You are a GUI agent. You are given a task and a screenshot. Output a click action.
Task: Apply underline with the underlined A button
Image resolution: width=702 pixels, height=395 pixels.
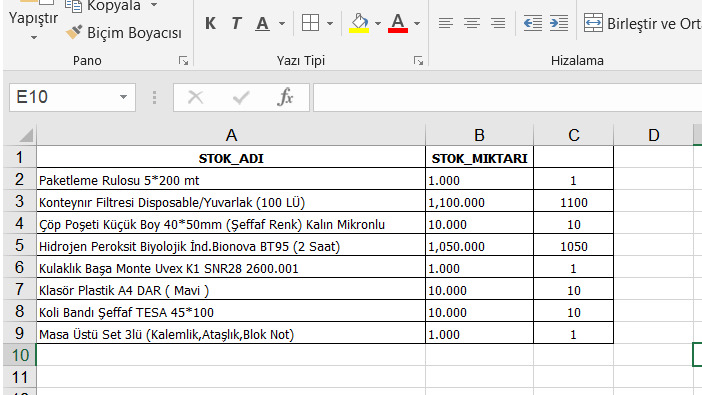[263, 23]
